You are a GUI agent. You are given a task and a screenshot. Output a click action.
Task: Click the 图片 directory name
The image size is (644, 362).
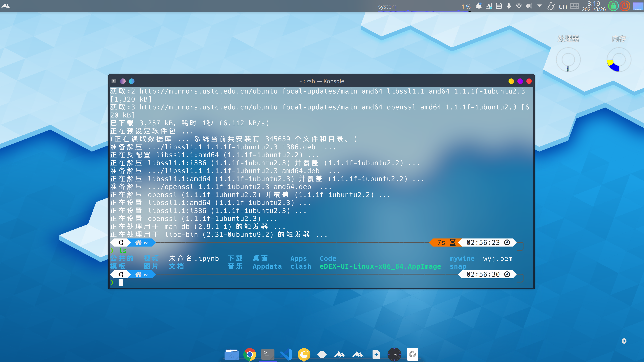point(151,266)
